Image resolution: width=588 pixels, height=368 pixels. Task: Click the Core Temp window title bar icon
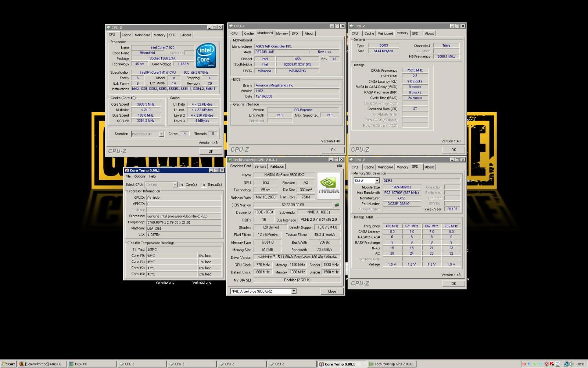(127, 170)
